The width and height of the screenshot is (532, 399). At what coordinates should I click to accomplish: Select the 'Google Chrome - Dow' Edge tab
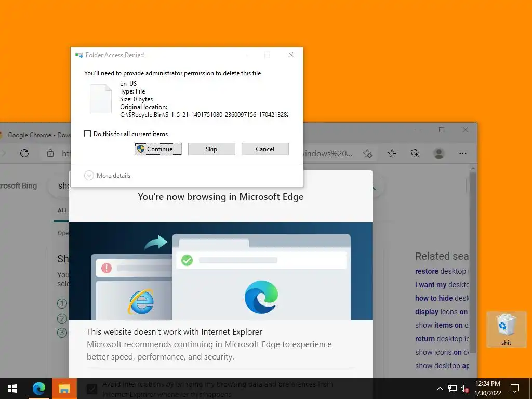pyautogui.click(x=35, y=135)
